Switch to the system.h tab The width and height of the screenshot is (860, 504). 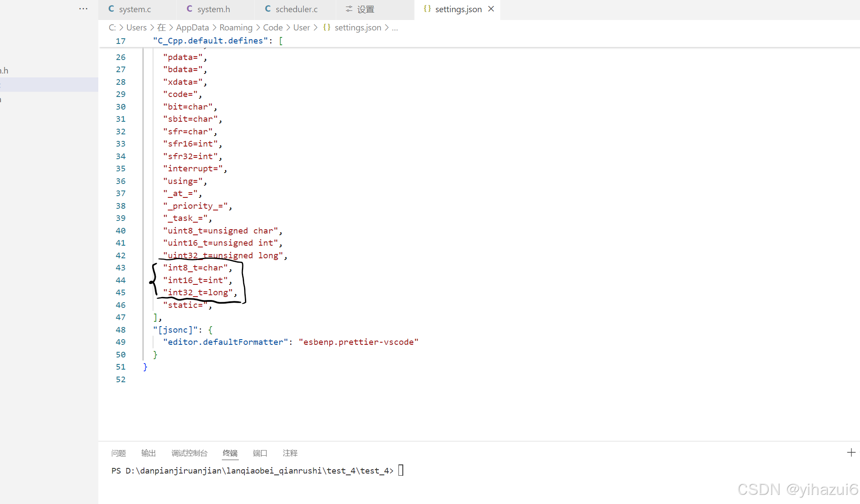(x=213, y=9)
